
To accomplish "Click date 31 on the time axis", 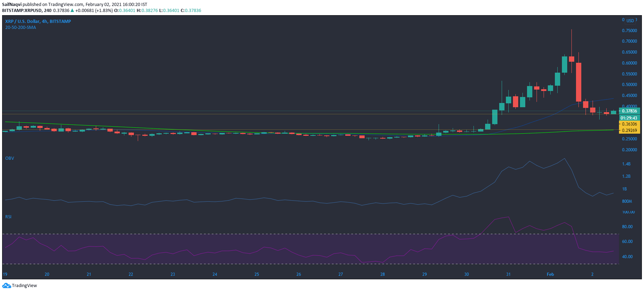I will coord(508,274).
